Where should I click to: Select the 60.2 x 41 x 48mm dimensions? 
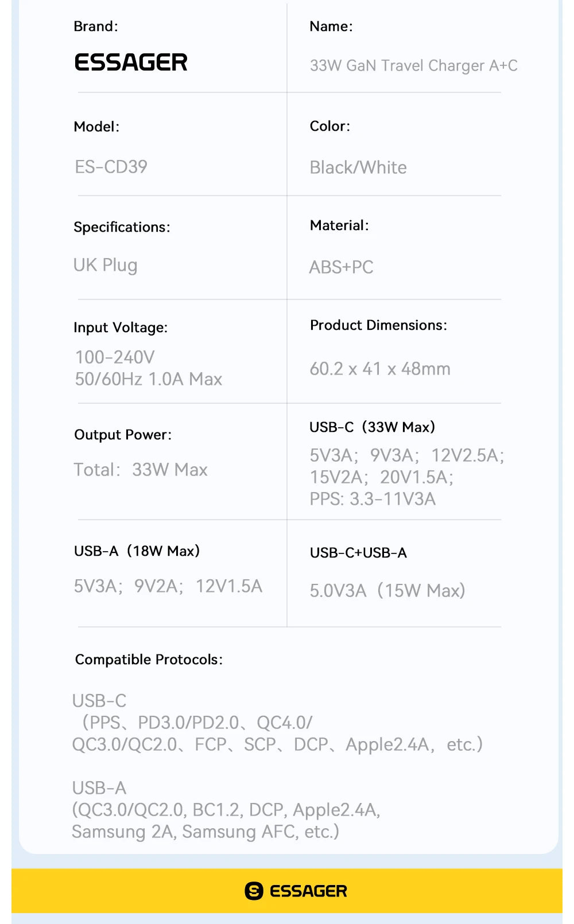(x=380, y=369)
